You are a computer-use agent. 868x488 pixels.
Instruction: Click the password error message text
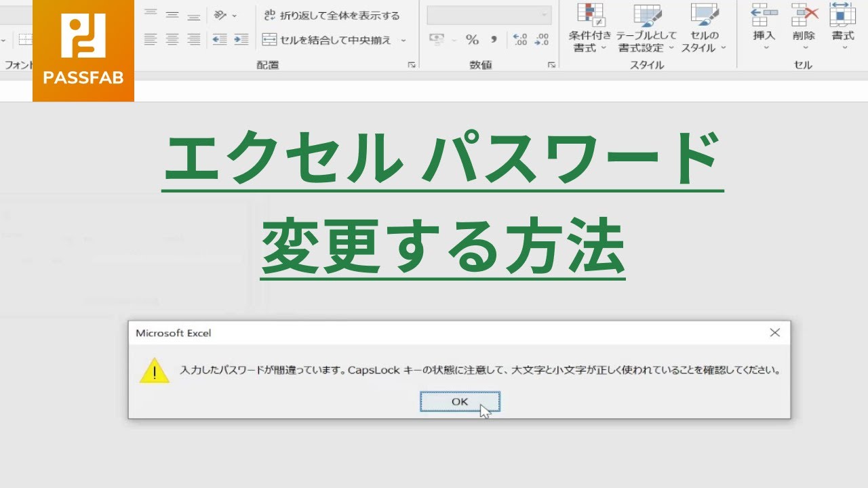[x=480, y=371]
